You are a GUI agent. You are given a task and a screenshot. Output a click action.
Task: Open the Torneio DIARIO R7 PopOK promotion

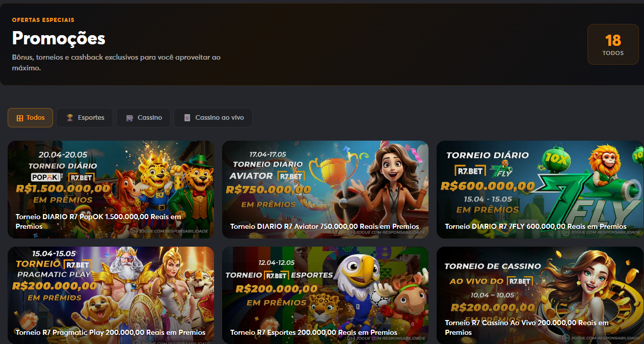[x=111, y=189]
